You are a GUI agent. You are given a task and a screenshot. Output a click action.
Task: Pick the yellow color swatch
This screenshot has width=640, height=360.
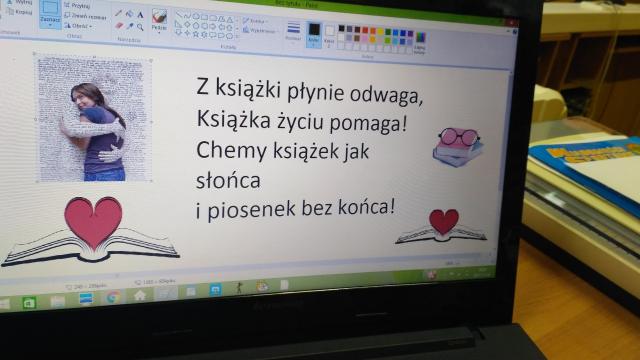coord(380,31)
